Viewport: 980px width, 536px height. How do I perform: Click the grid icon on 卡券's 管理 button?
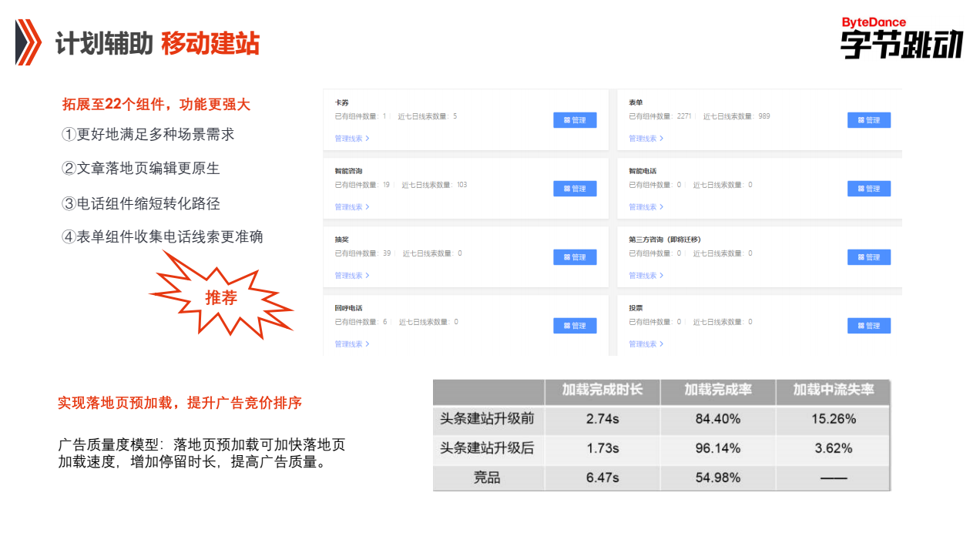tap(568, 120)
